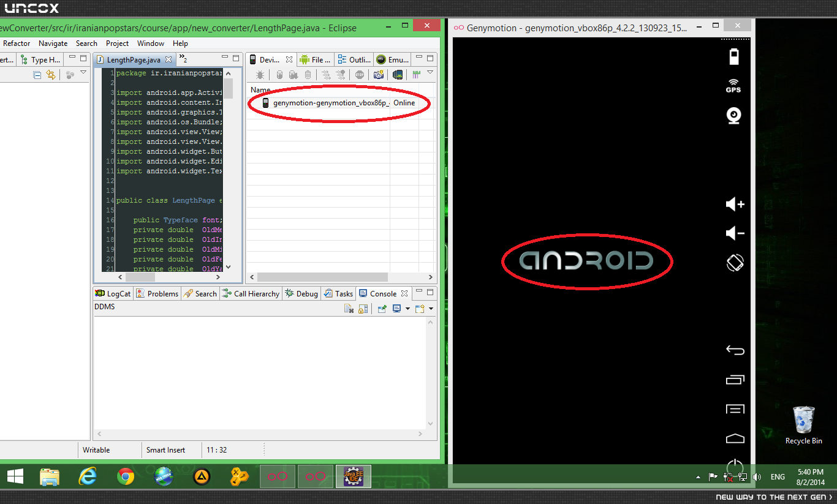Click the Debug selected process bug icon in Devices
The height and width of the screenshot is (504, 837).
[x=260, y=75]
